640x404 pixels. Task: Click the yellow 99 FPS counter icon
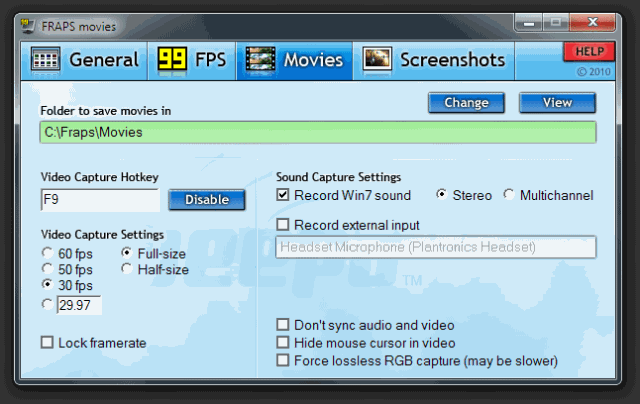click(x=172, y=60)
